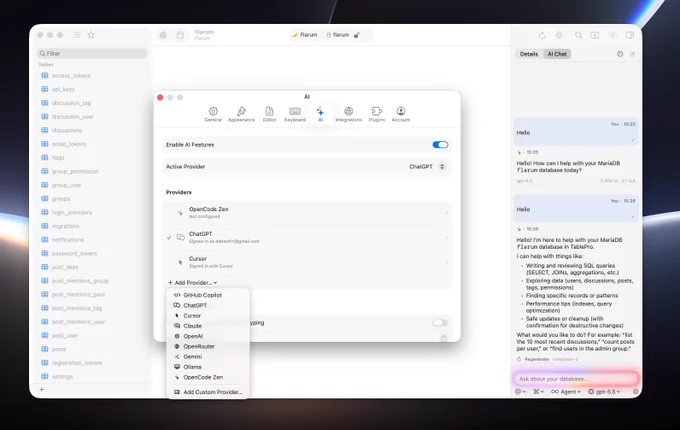Switch to the Details tab
The width and height of the screenshot is (680, 430).
[x=529, y=54]
